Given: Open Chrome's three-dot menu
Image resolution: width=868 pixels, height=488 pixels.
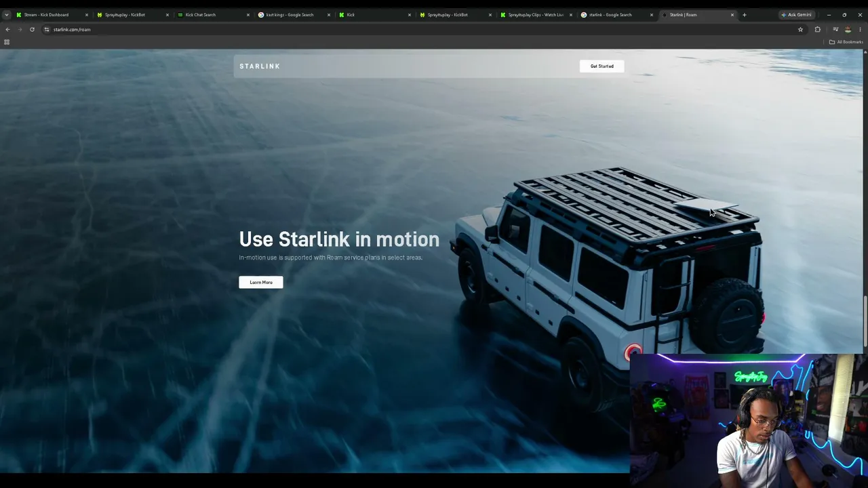Looking at the screenshot, I should pyautogui.click(x=860, y=30).
